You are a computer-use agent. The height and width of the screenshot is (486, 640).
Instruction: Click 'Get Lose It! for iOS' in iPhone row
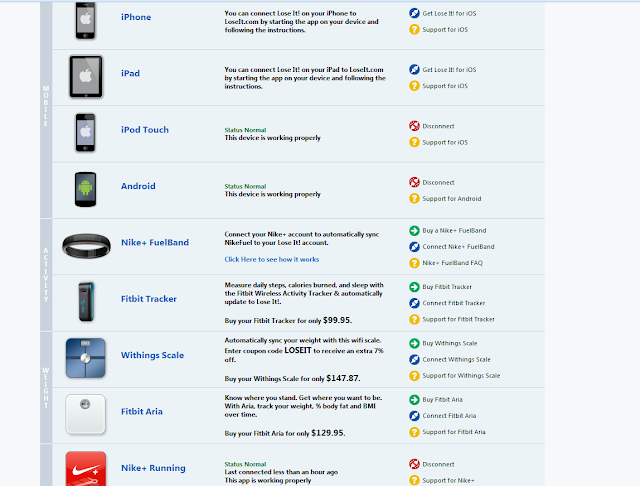click(x=449, y=13)
